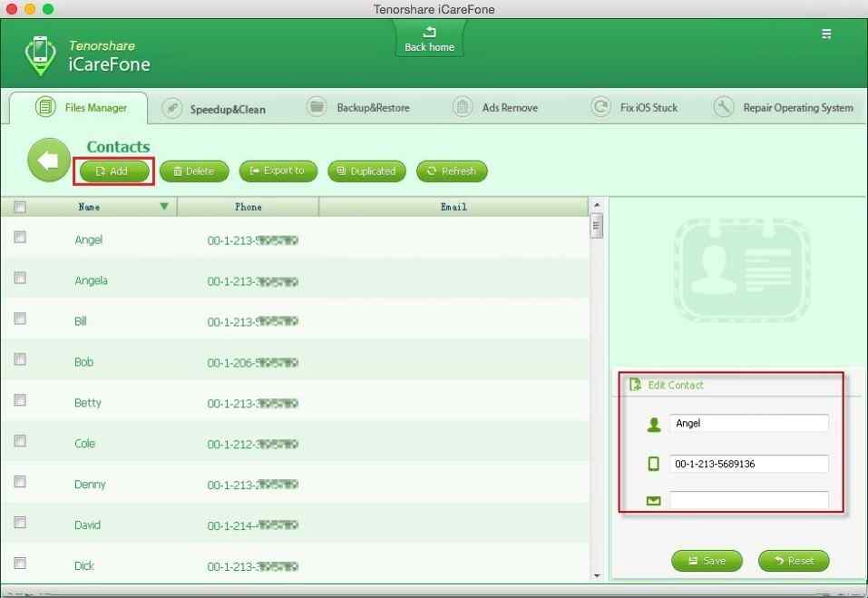Click the iCareFone logo icon

(x=41, y=55)
